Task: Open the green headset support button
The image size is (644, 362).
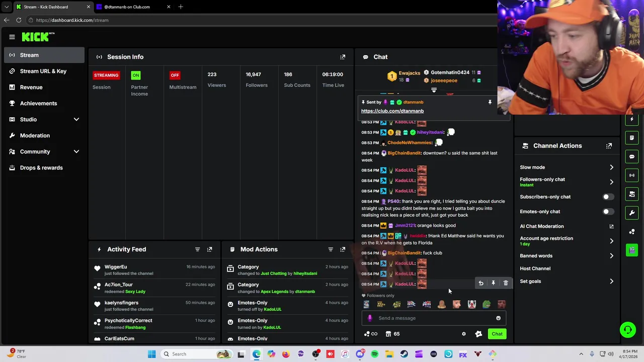Action: 627,330
